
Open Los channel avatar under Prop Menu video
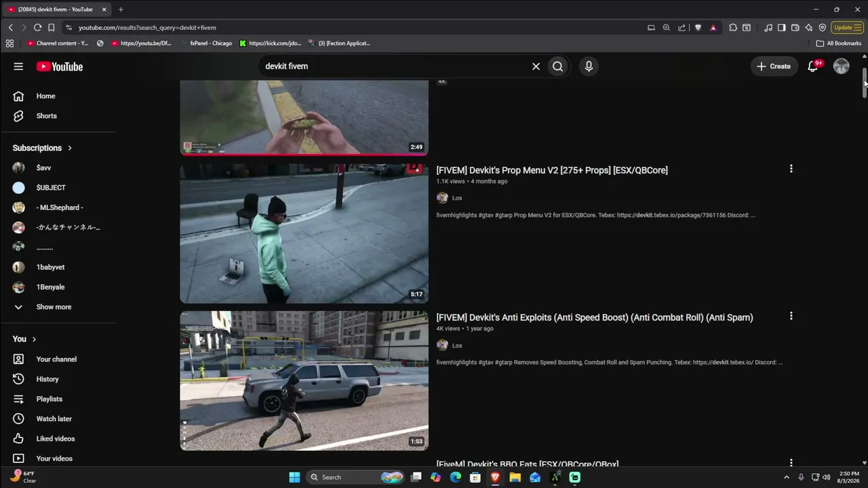[x=442, y=198]
